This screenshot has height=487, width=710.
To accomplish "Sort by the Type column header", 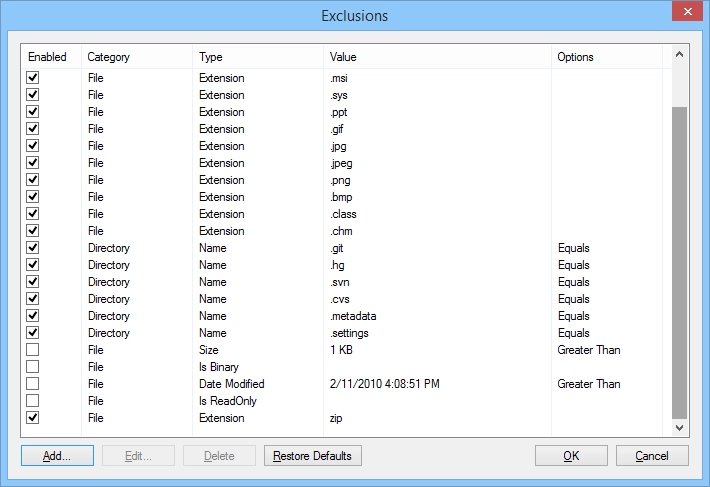I will click(x=258, y=57).
